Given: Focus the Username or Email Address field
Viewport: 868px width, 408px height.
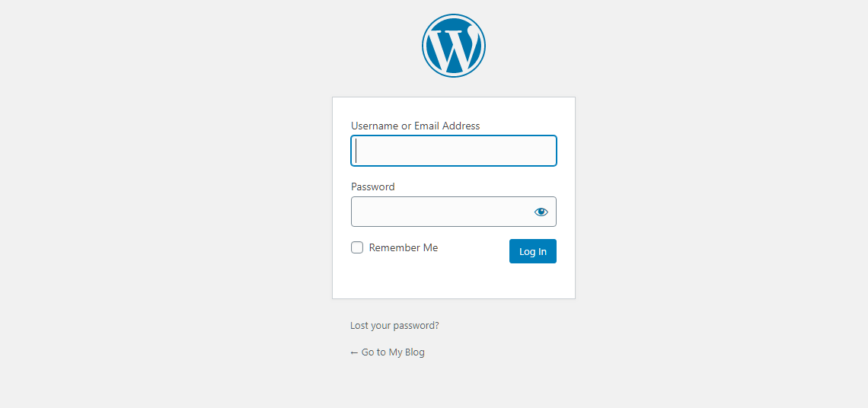Looking at the screenshot, I should click(453, 151).
